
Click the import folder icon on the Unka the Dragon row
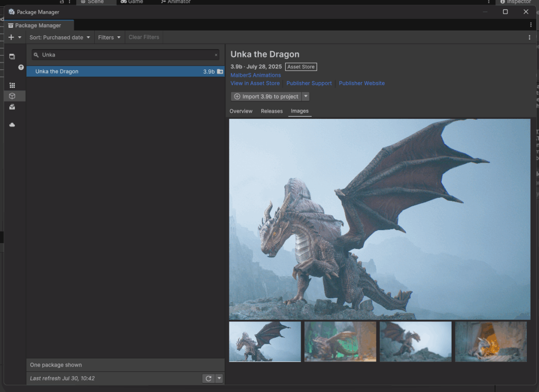(x=220, y=72)
